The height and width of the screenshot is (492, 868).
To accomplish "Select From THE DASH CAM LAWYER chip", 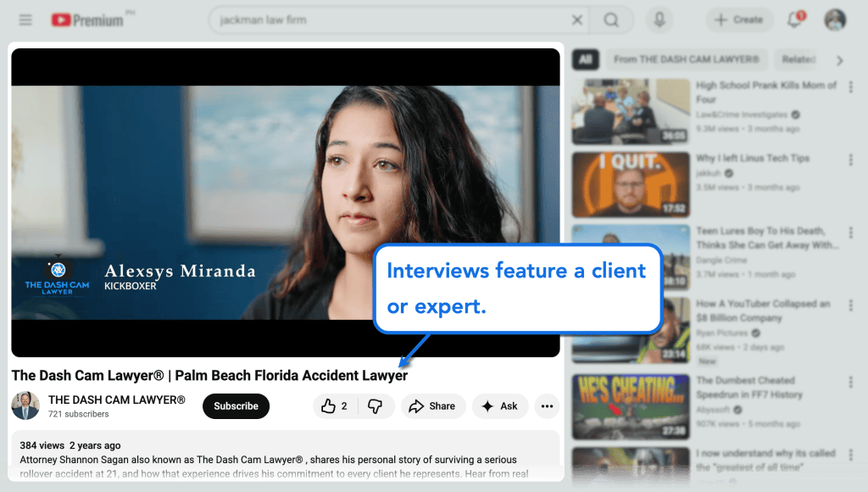I will (x=687, y=59).
